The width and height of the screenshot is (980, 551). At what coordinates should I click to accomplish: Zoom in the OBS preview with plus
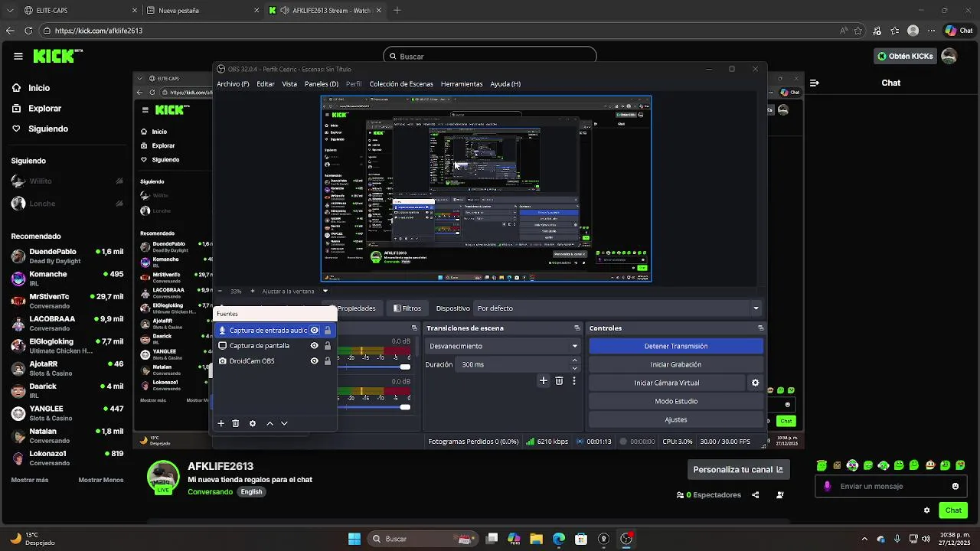pyautogui.click(x=253, y=292)
